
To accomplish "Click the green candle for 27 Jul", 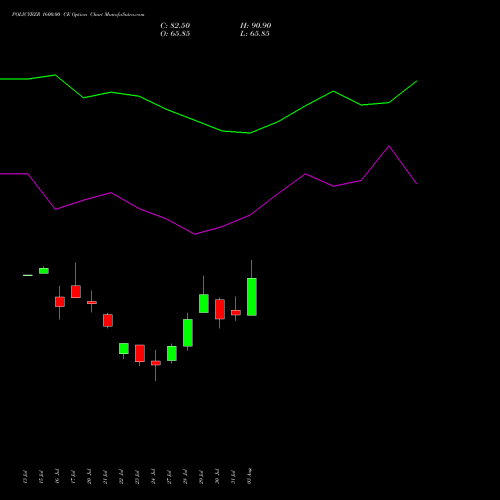I will 172,353.
